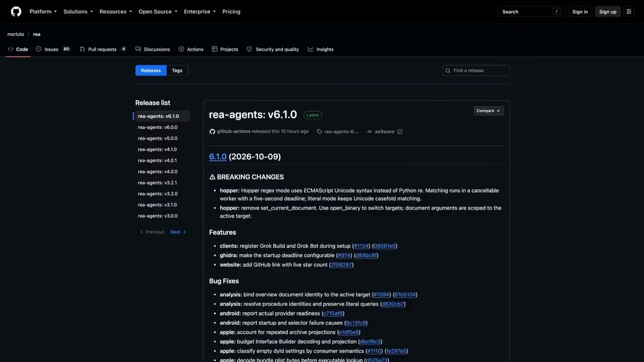Image resolution: width=644 pixels, height=362 pixels.
Task: Select the Releases toggle button
Action: click(x=151, y=70)
